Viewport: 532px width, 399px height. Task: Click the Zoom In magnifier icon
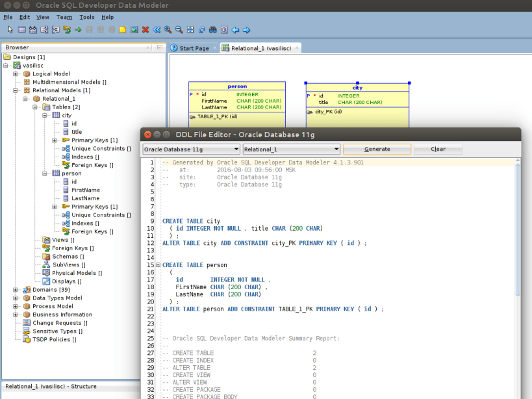pyautogui.click(x=168, y=30)
